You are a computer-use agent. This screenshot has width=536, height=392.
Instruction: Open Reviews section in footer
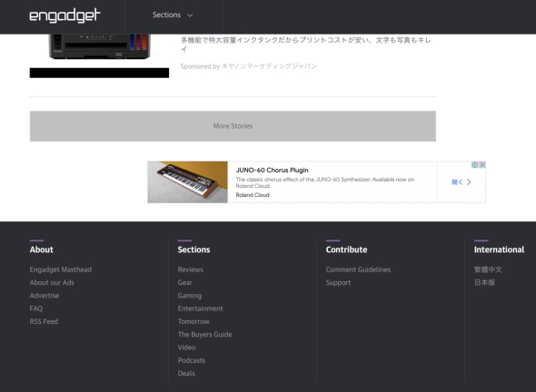coord(191,269)
